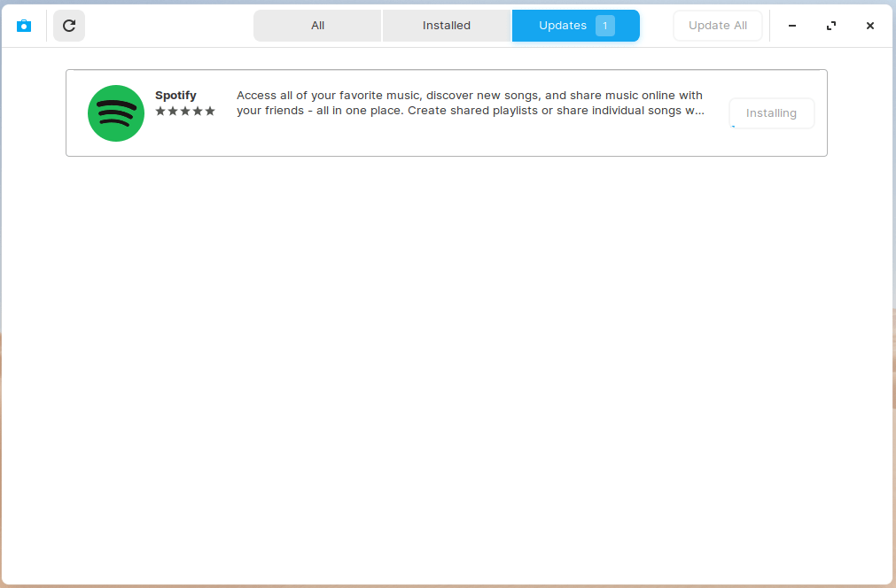Image resolution: width=896 pixels, height=588 pixels.
Task: Click the fifth star in Spotify's rating
Action: point(210,111)
